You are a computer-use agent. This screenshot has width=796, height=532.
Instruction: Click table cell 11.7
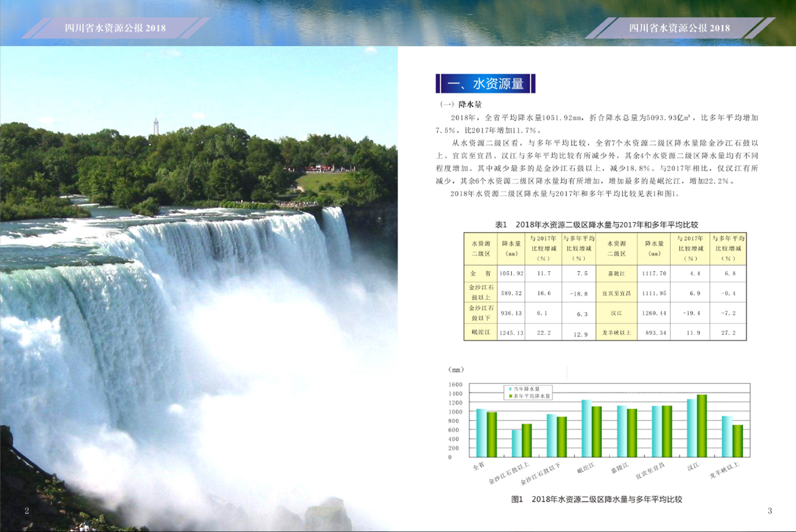pyautogui.click(x=544, y=274)
